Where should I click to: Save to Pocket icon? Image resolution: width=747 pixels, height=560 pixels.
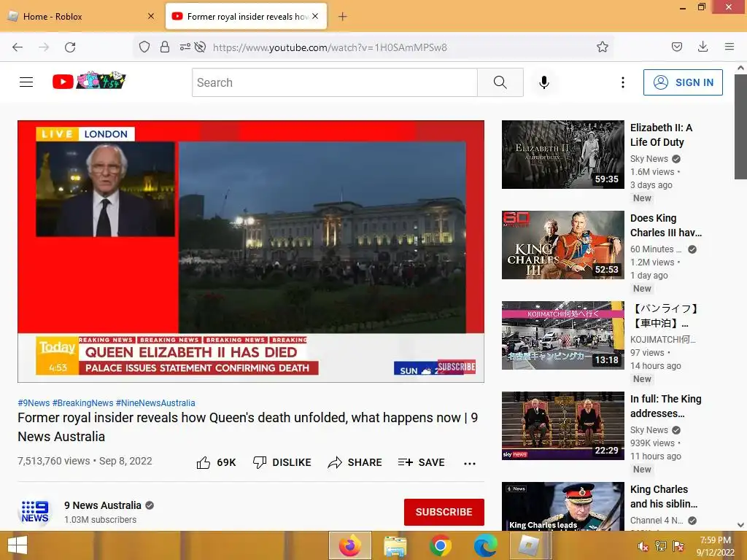coord(676,47)
